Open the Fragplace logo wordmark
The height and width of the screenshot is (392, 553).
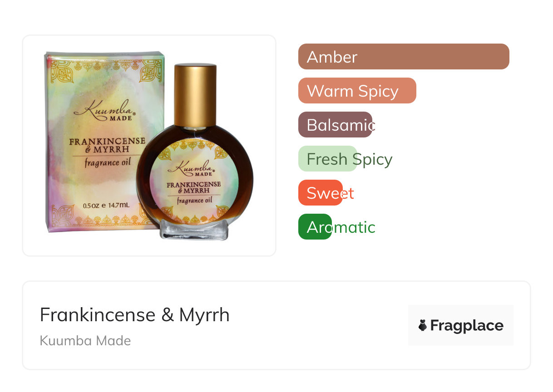coord(467,325)
